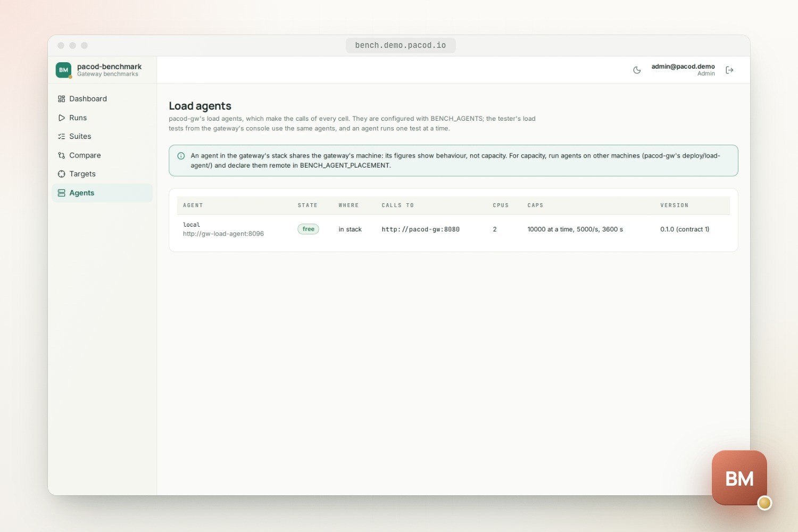Click the log out icon
Viewport: 798px width, 532px height.
[x=729, y=70]
